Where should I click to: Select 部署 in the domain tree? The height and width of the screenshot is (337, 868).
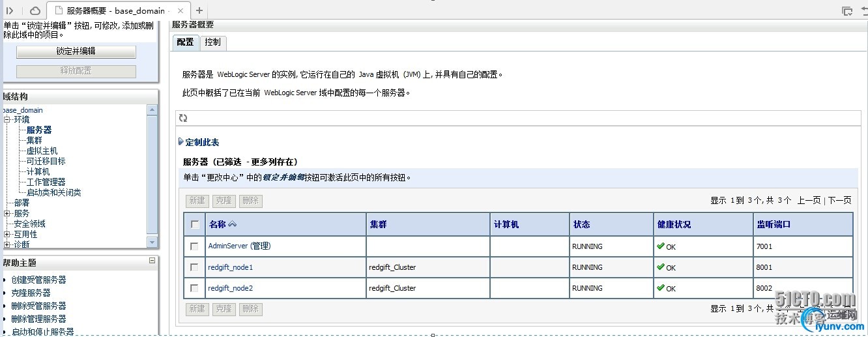coord(22,203)
